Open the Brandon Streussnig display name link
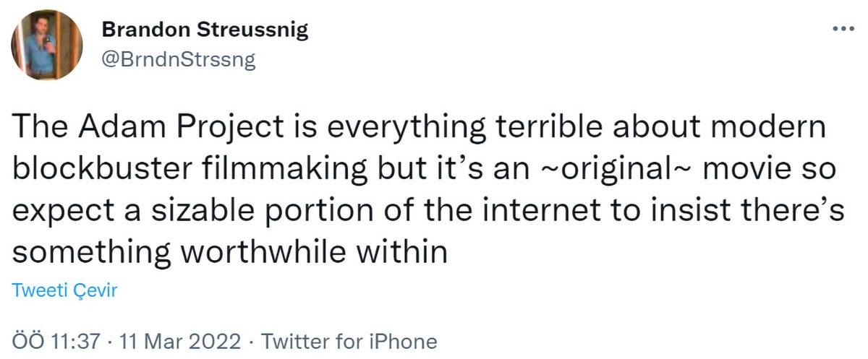The image size is (868, 359). pos(205,30)
